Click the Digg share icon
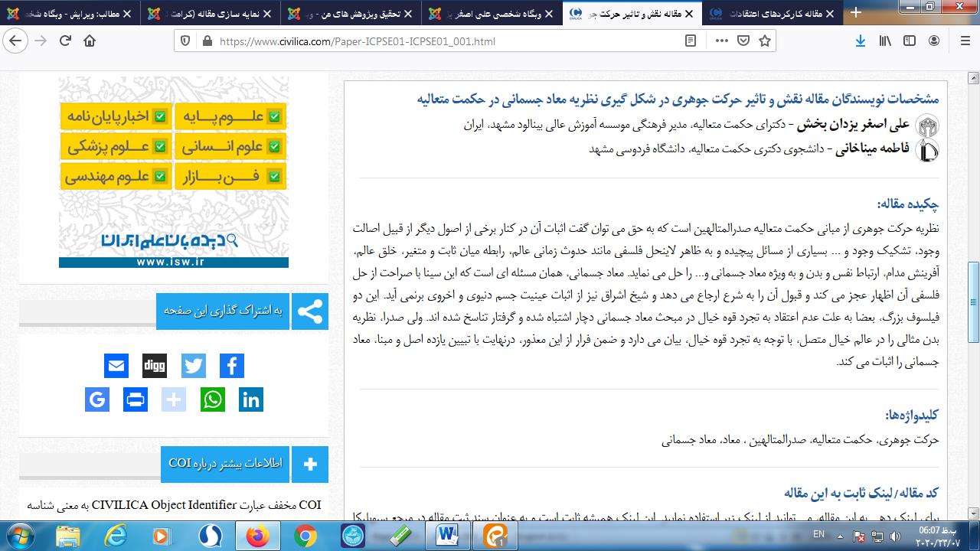The width and height of the screenshot is (980, 551). [x=155, y=366]
